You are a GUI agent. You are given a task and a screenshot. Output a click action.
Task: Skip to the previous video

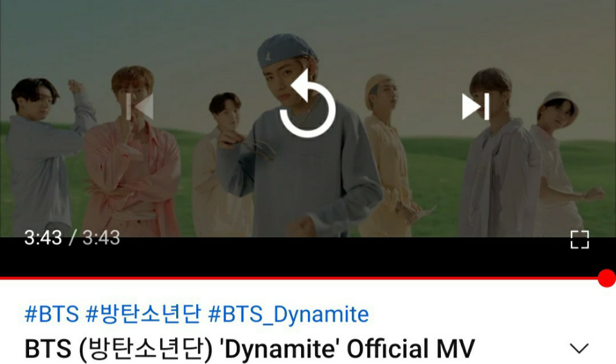click(140, 106)
